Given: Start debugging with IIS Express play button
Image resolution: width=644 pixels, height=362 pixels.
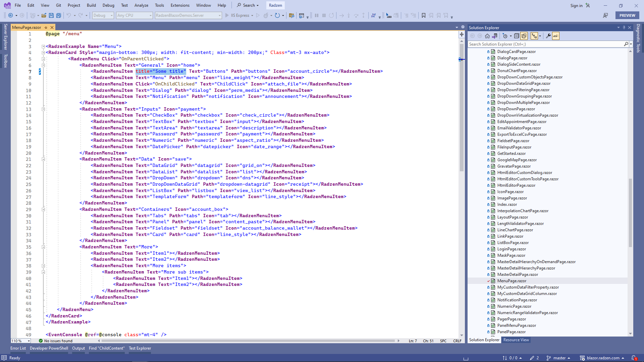Looking at the screenshot, I should 227,15.
